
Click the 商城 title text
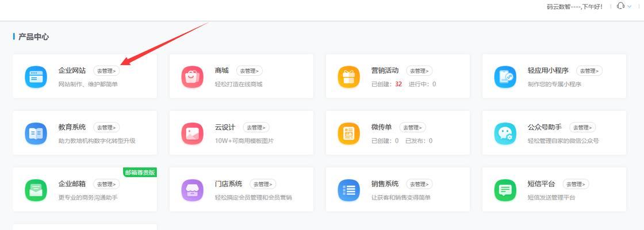(222, 71)
